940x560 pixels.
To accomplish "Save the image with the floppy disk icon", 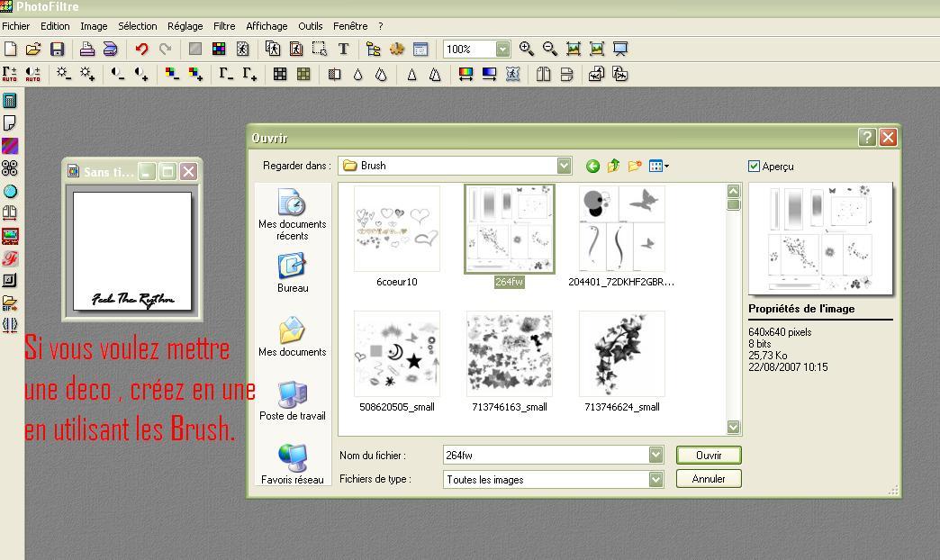I will [57, 50].
